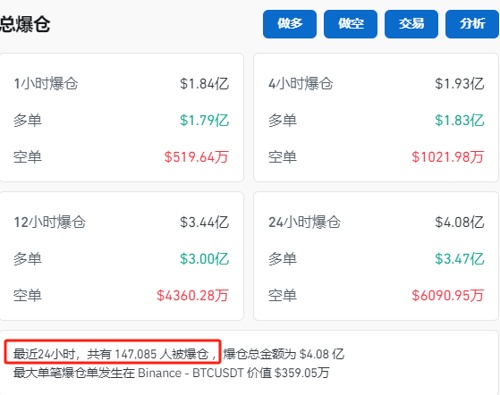Select the 1小时爆仓 $1.84亿 total

[204, 84]
